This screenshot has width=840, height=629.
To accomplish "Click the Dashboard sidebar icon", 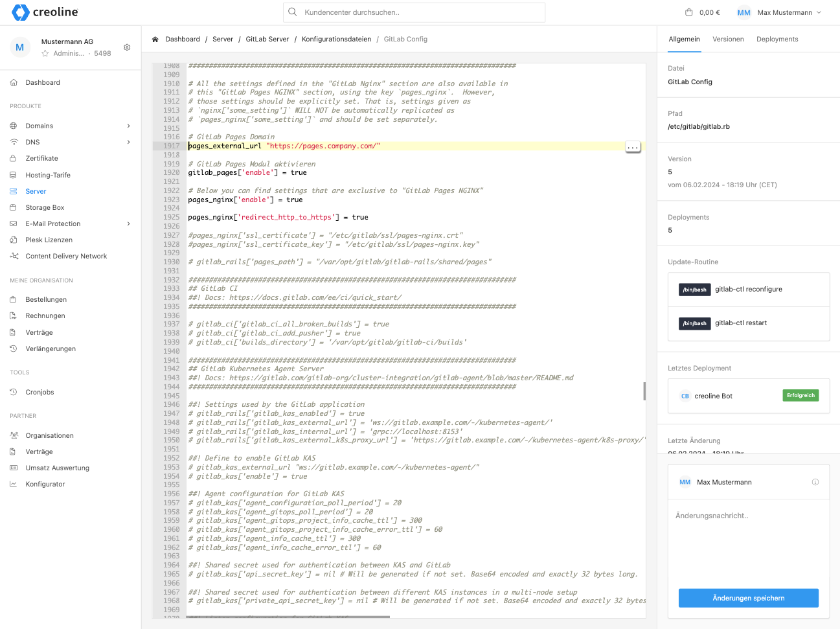I will (x=14, y=82).
